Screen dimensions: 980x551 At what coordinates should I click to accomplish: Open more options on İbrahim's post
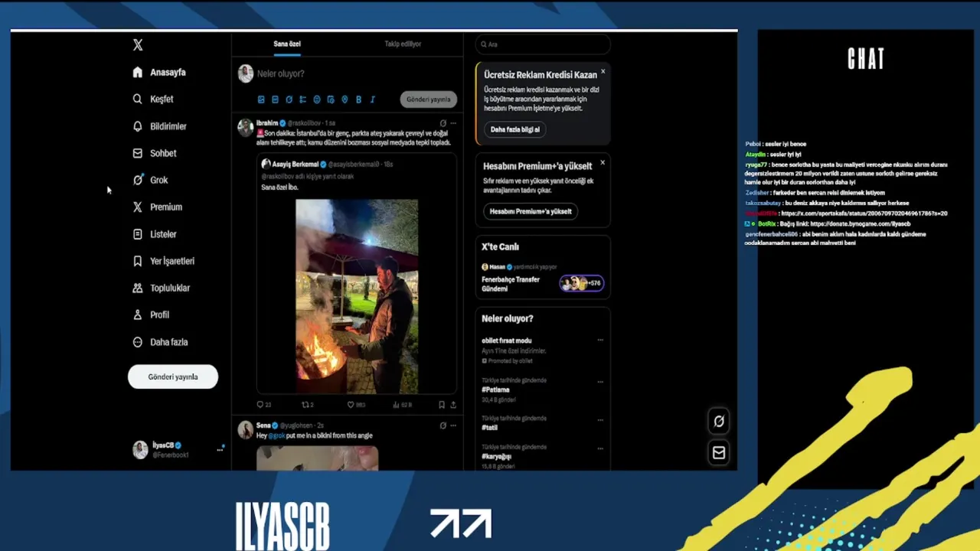click(453, 122)
